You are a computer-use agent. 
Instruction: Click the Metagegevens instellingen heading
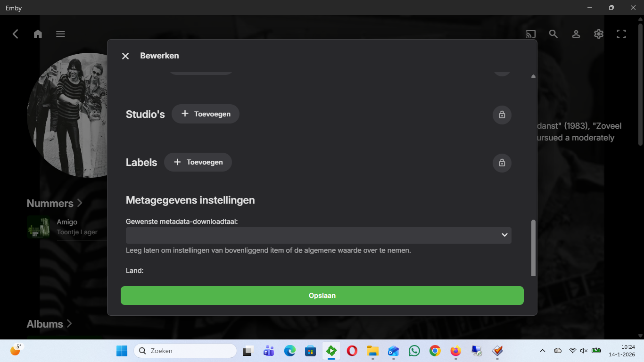(190, 200)
